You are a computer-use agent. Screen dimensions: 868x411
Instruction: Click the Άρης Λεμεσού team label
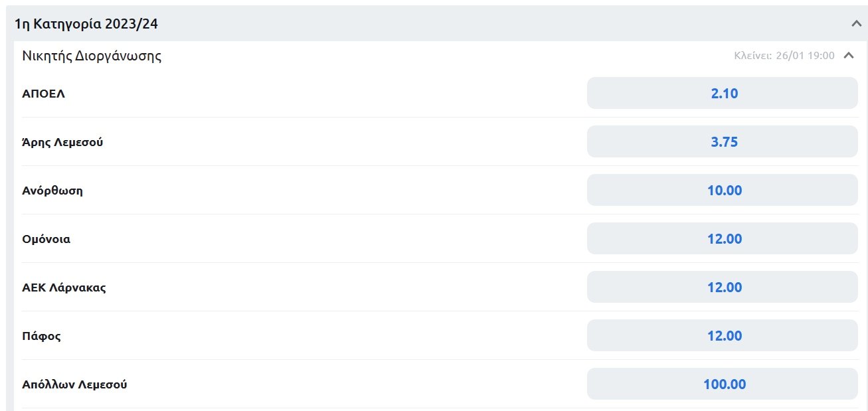(62, 142)
